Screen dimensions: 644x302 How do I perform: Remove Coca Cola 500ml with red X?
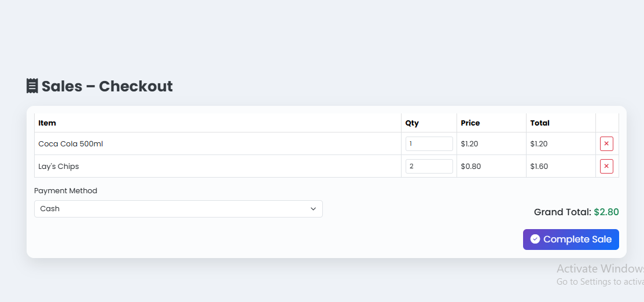pyautogui.click(x=606, y=143)
